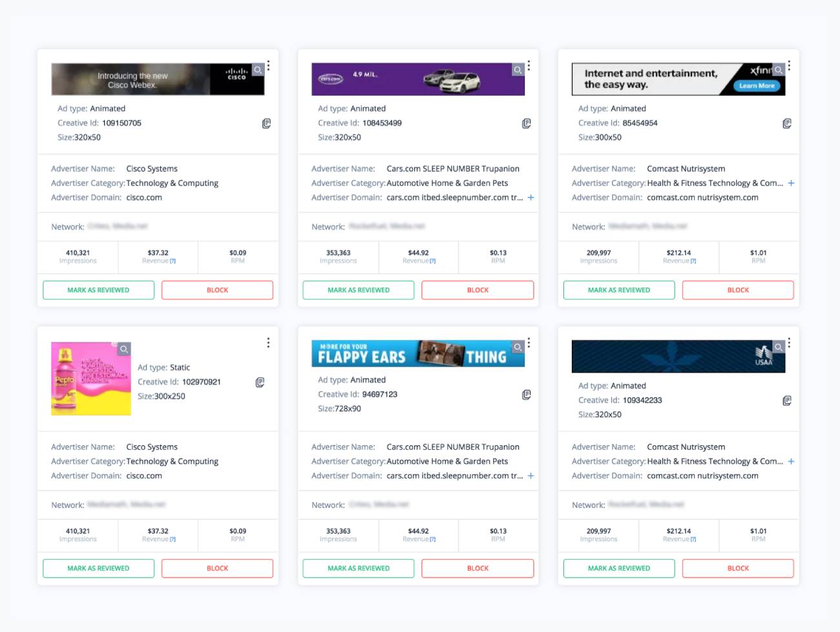The width and height of the screenshot is (840, 632).
Task: Mark the Pepto ad as reviewed
Action: pyautogui.click(x=98, y=568)
